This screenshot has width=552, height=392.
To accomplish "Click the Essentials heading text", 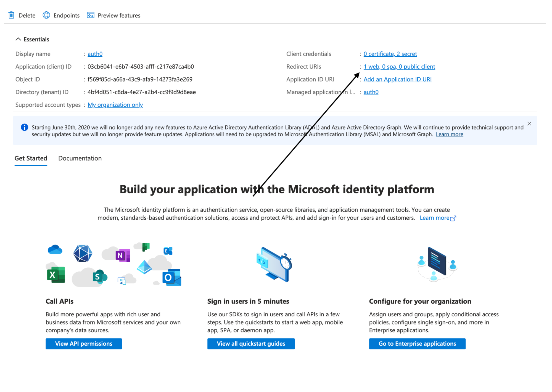I will 36,39.
